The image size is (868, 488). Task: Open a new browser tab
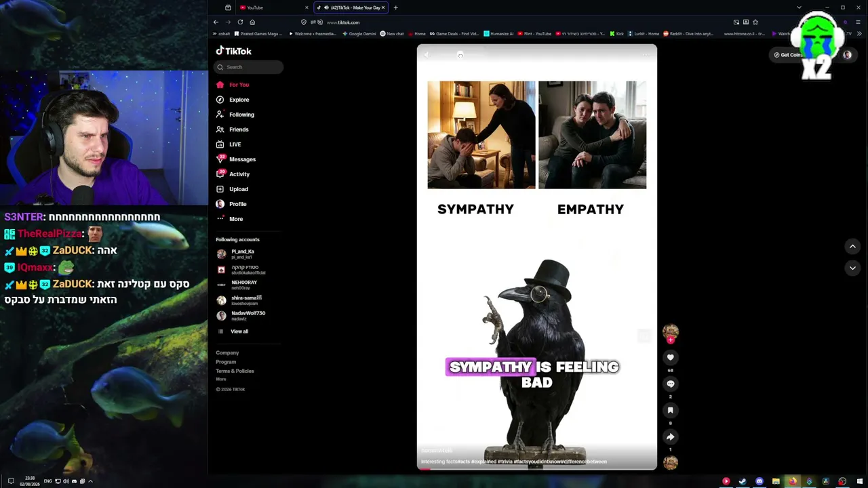(x=395, y=7)
